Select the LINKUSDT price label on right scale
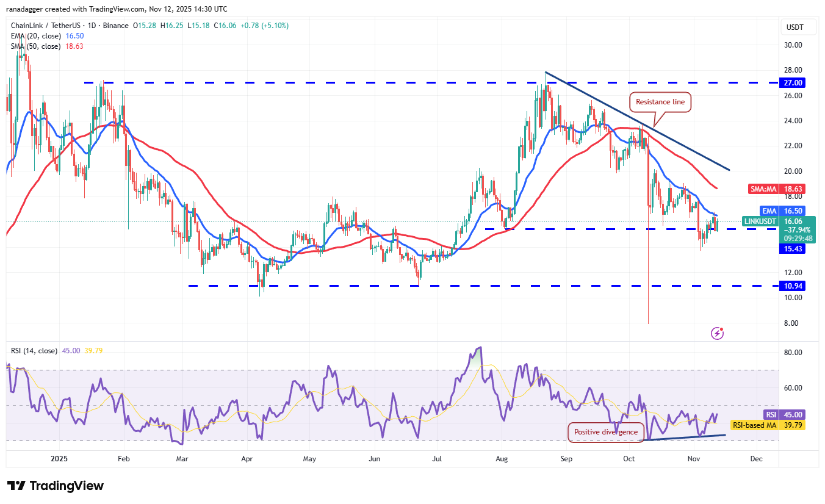 pos(760,221)
